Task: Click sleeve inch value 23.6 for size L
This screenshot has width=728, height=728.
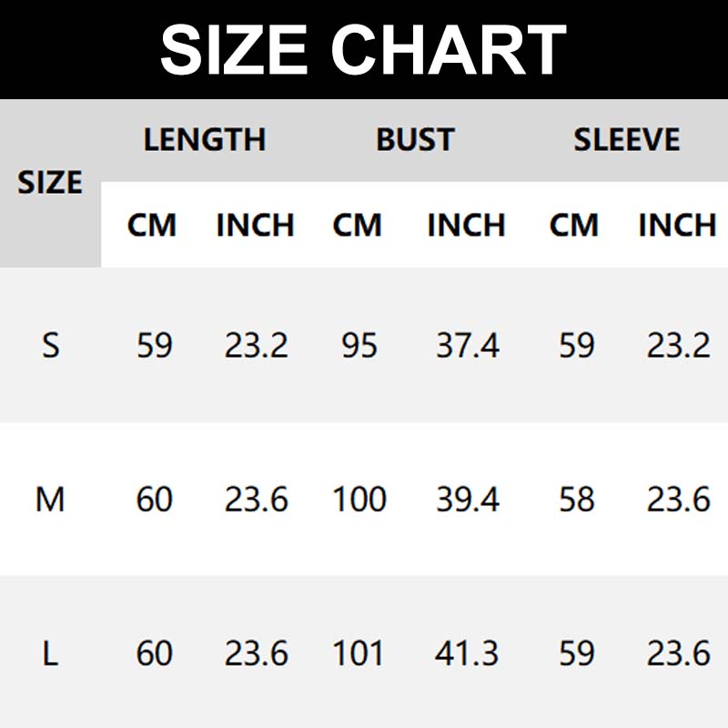Action: tap(679, 653)
